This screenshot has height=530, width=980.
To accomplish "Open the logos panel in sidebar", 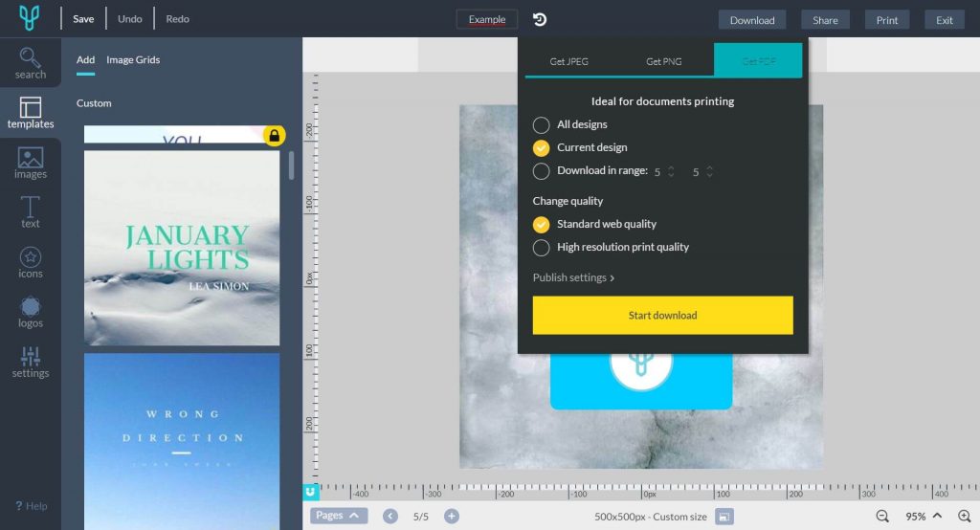I will 30,312.
